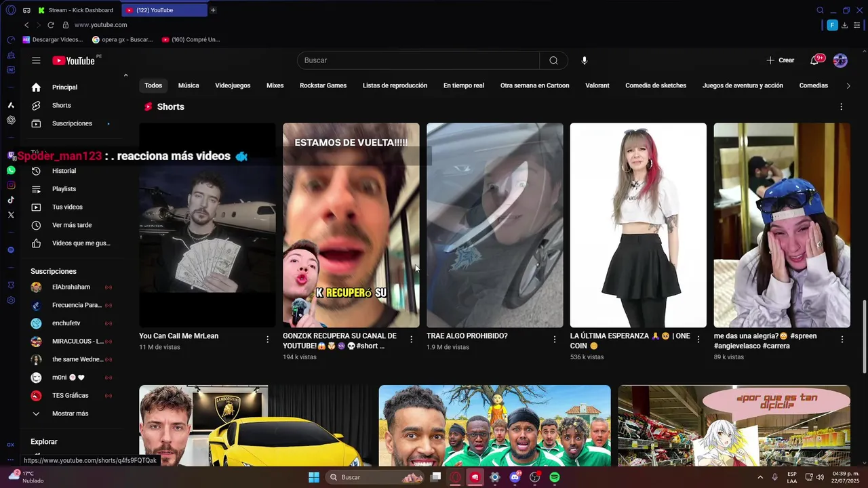
Task: Open the account avatar menu
Action: pyautogui.click(x=840, y=60)
